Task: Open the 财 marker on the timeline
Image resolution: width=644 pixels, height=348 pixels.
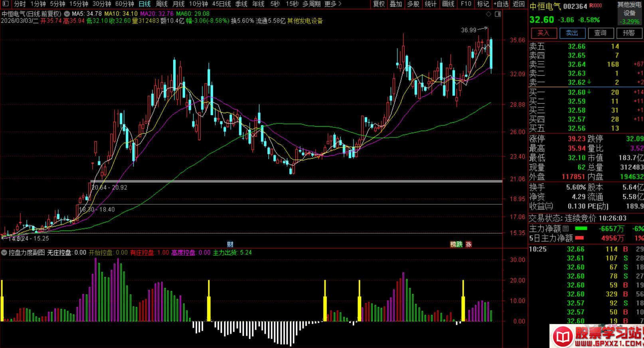Action: [230, 245]
